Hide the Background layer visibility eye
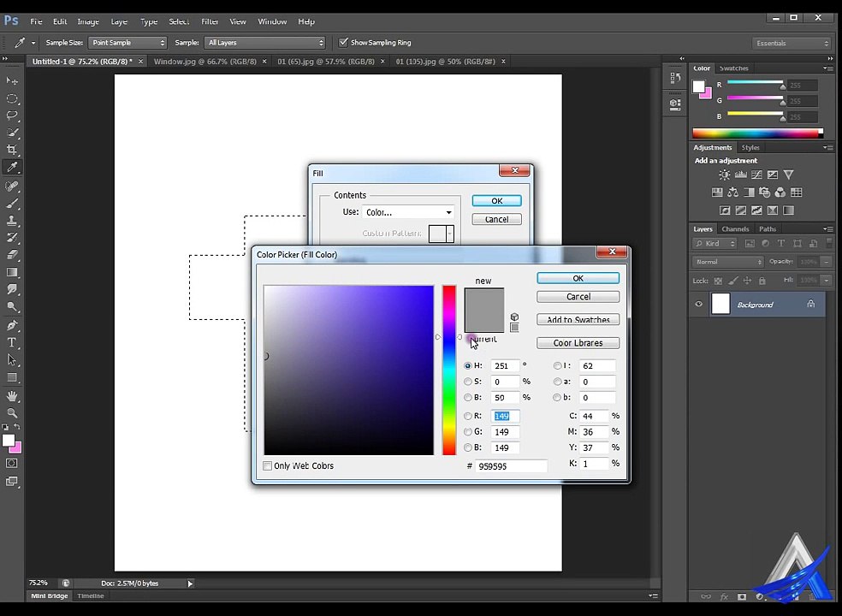Viewport: 842px width, 616px height. (698, 304)
